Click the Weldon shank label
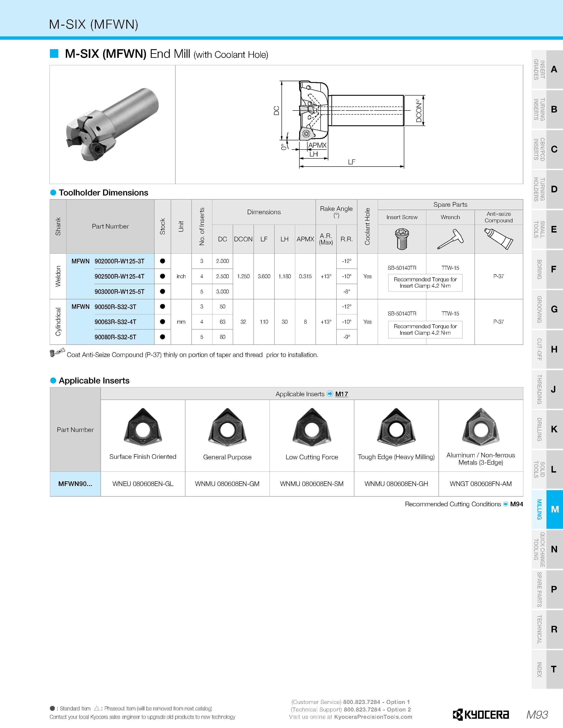 click(58, 276)
